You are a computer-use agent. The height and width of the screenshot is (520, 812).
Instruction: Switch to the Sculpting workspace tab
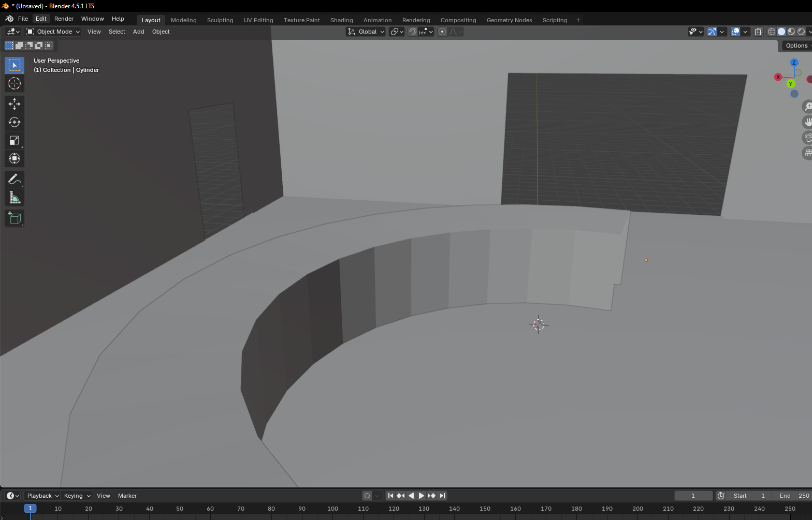coord(220,20)
